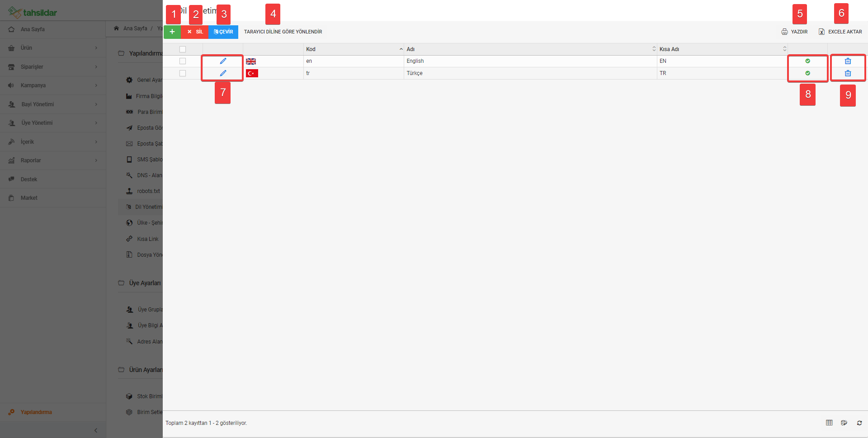Check the Türkçe row checkbox
The height and width of the screenshot is (438, 868).
(183, 73)
